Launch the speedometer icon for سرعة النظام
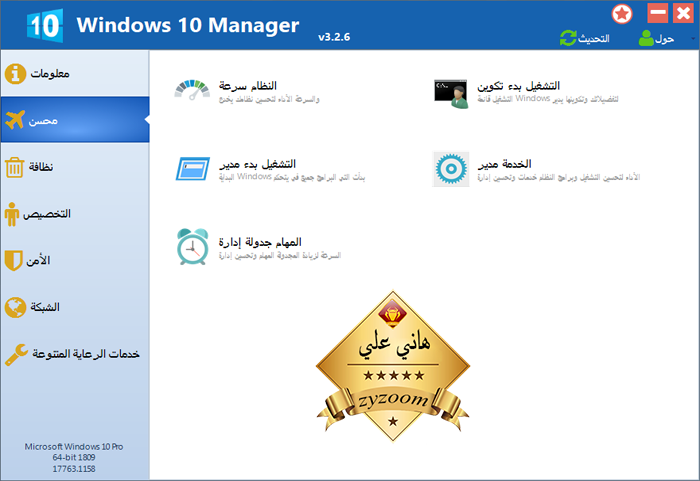The width and height of the screenshot is (700, 481). click(x=192, y=91)
